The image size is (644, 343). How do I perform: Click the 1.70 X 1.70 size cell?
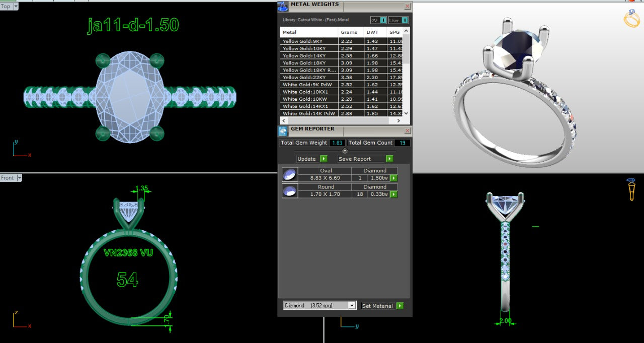coord(326,194)
